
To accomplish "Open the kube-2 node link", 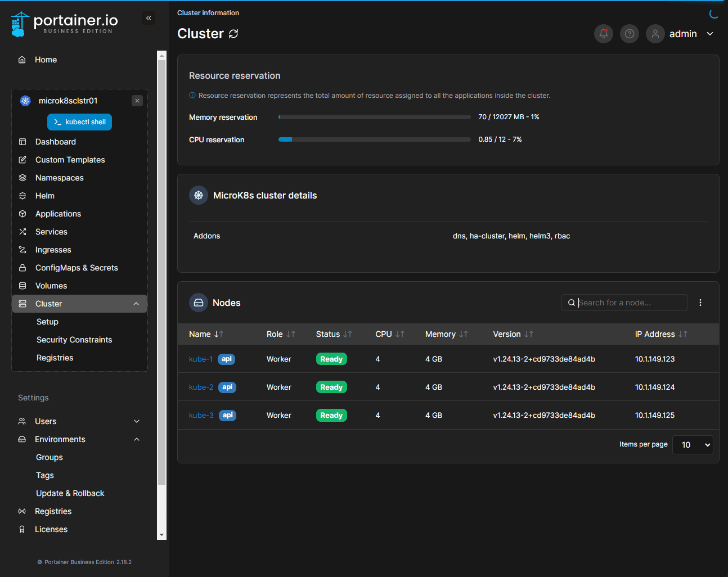I will [x=201, y=387].
